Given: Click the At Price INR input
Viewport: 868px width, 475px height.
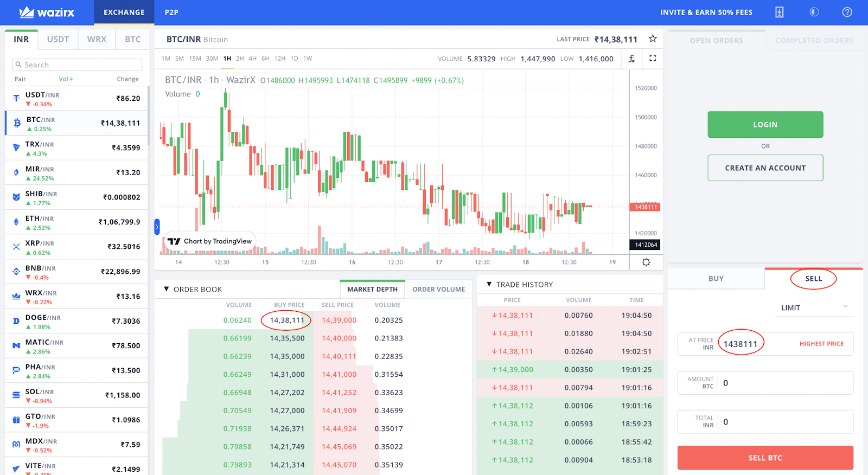Looking at the screenshot, I should click(x=765, y=344).
